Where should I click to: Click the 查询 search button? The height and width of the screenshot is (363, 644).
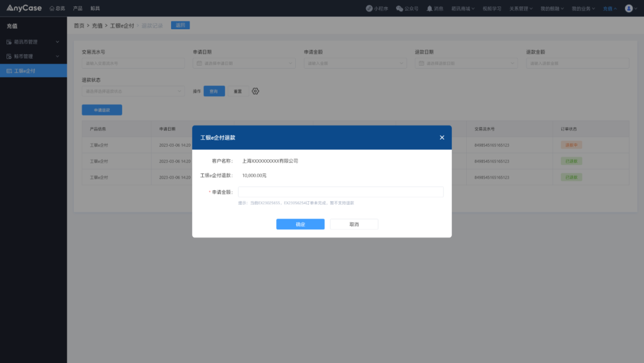click(x=214, y=91)
